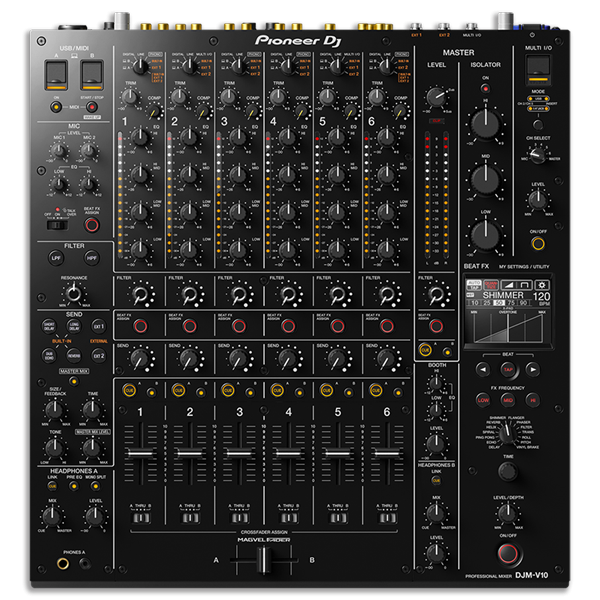
Task: Flip channel 4 crossfader assign switch
Action: pyautogui.click(x=289, y=518)
